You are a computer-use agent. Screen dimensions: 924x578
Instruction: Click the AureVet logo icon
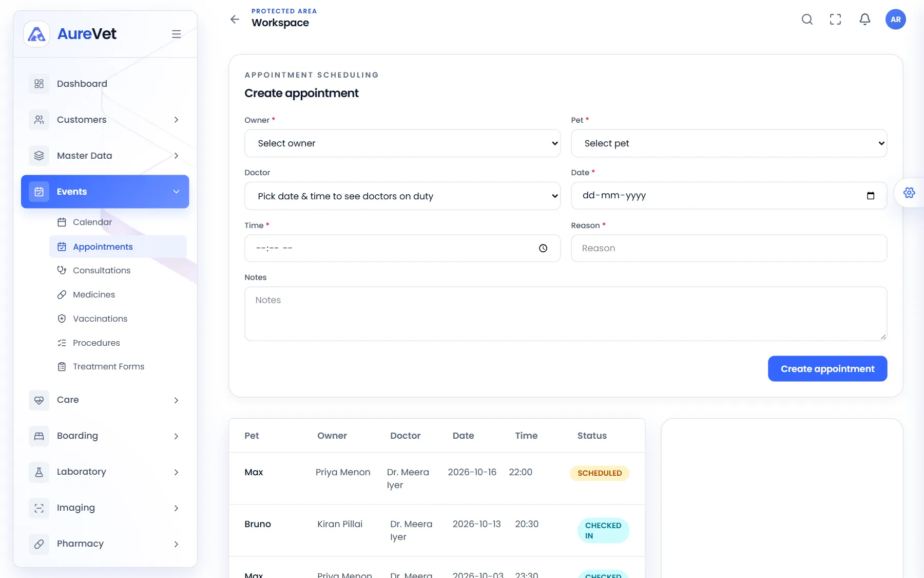point(36,34)
